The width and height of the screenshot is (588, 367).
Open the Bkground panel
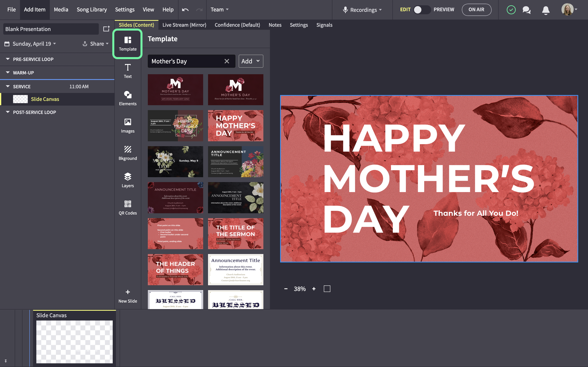(x=128, y=153)
